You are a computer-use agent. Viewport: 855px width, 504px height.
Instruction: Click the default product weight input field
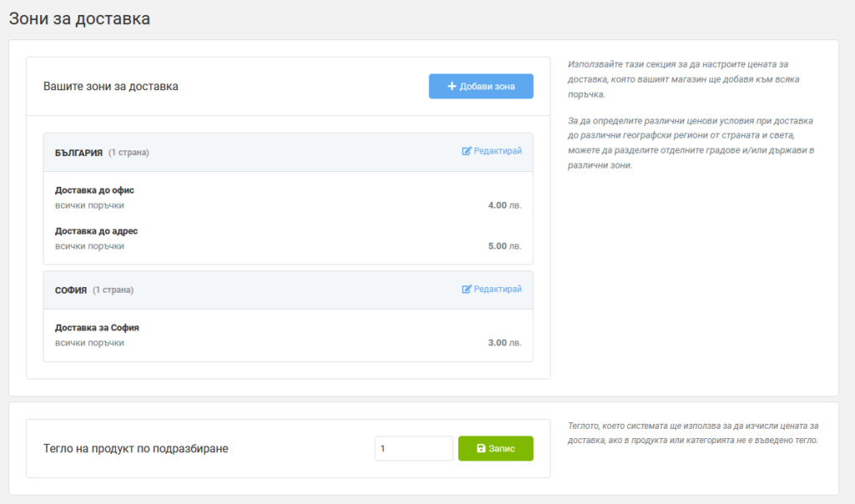pyautogui.click(x=413, y=448)
